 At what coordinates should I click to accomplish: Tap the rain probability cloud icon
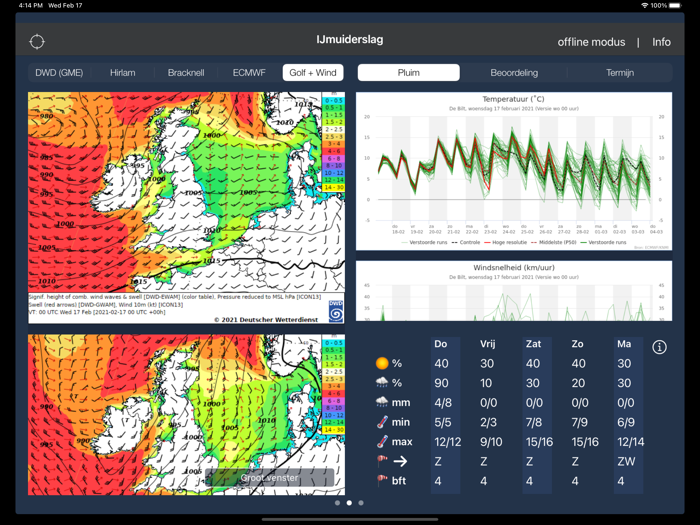click(x=382, y=383)
